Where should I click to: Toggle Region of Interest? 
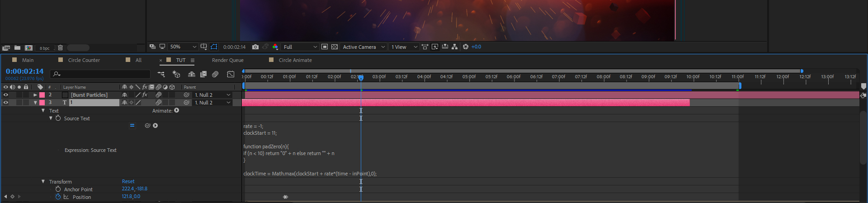(324, 47)
